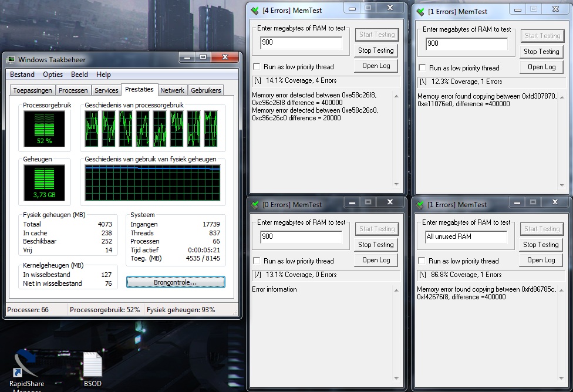
Task: Click the Threads 837 value
Action: 214,233
